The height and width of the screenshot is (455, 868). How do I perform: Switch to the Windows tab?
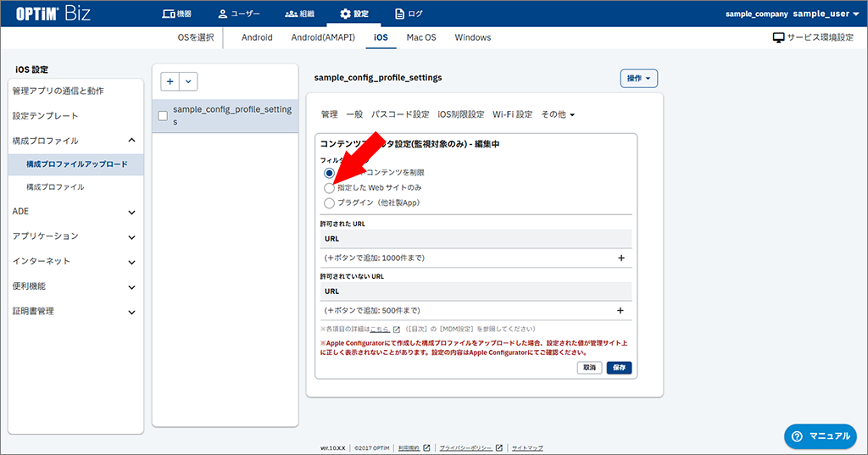coord(473,37)
